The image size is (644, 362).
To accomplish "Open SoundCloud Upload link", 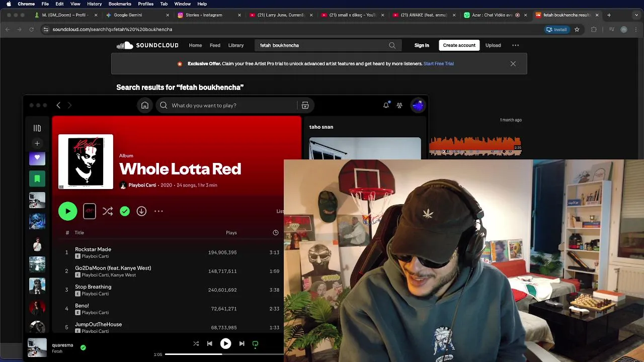I will click(493, 45).
